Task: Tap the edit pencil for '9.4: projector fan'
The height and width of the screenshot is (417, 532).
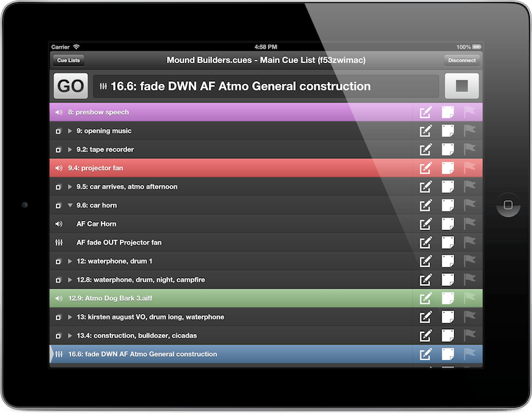Action: (426, 168)
